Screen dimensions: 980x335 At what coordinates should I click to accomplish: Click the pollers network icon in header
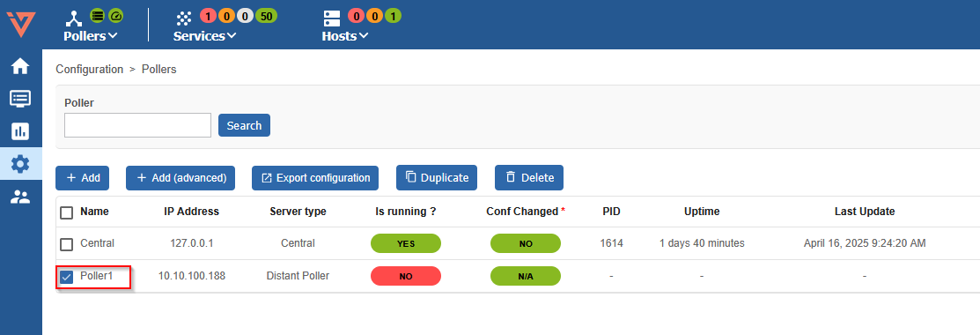pyautogui.click(x=74, y=19)
